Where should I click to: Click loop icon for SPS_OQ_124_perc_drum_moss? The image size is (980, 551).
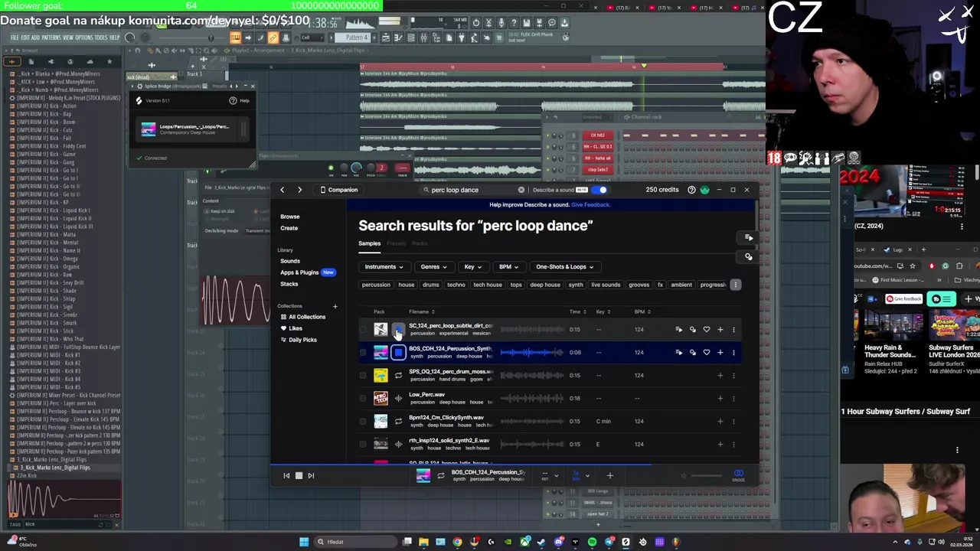[x=398, y=376]
